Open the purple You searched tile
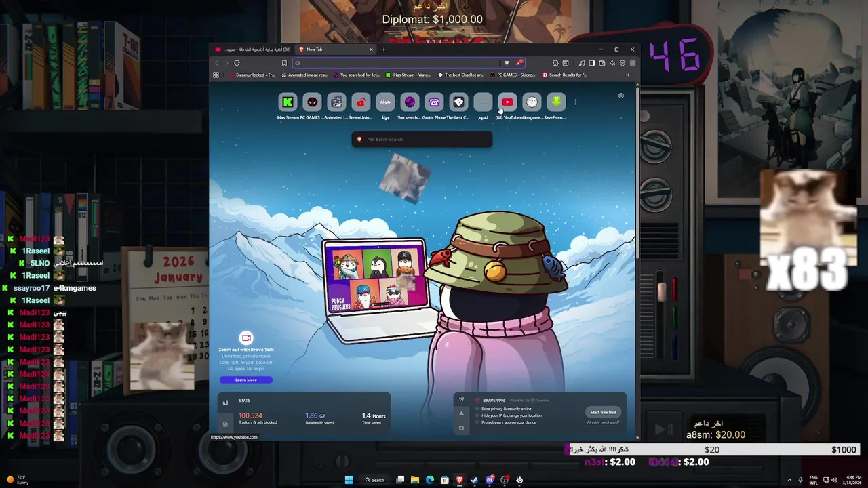Screen dimensions: 868x488 (410, 102)
